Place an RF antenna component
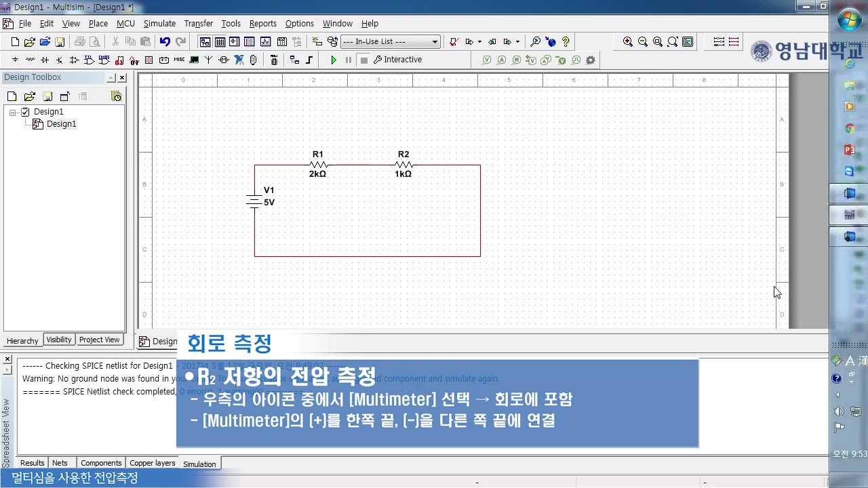The image size is (868, 488). pos(209,60)
